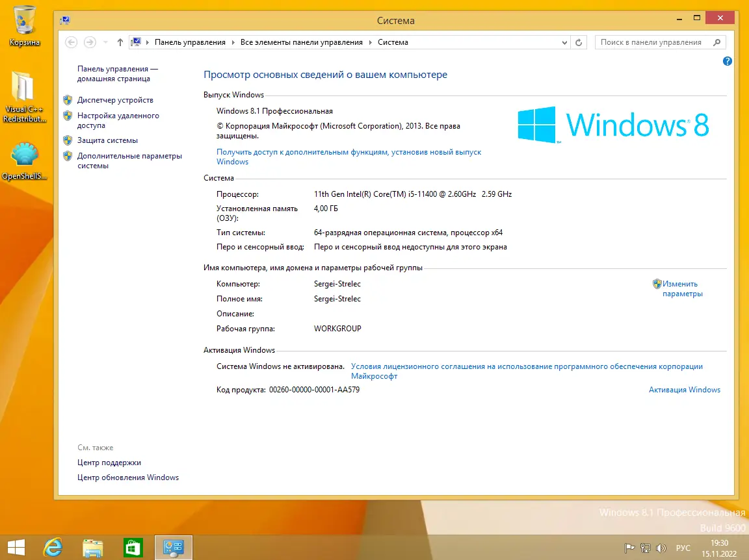Screen dimensions: 749x560
Task: Click the processor value i5-11400 text
Action: pyautogui.click(x=413, y=194)
